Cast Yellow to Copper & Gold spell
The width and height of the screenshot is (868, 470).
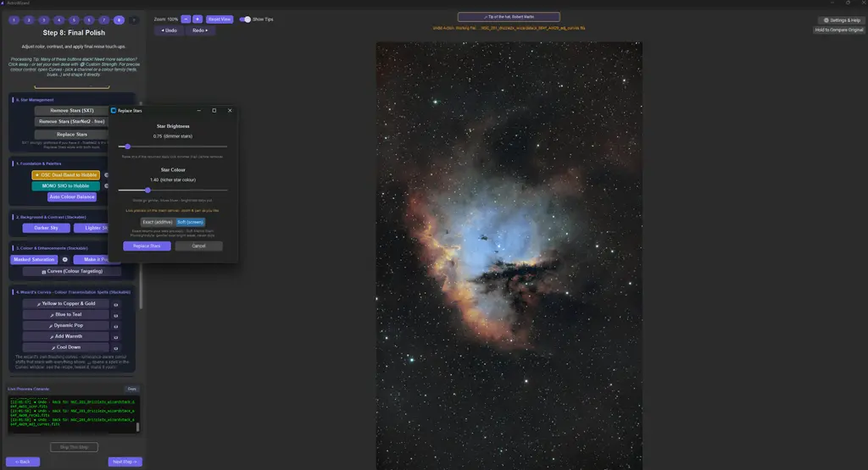[x=65, y=303]
